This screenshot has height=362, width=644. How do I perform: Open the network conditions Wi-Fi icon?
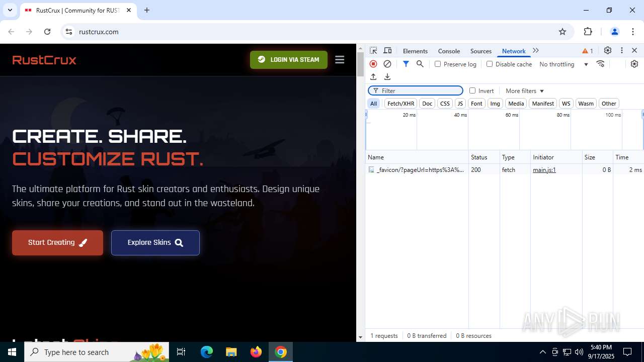[x=600, y=64]
